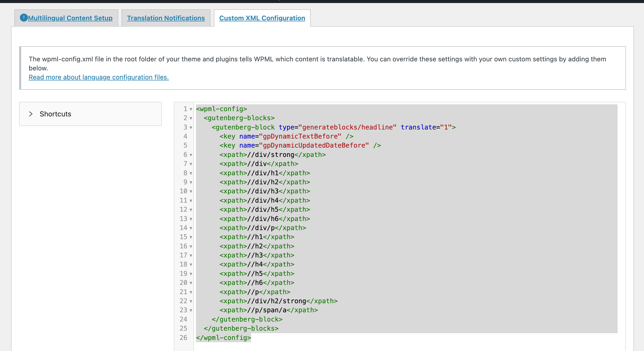Click the //div/p xpath text

(x=261, y=228)
